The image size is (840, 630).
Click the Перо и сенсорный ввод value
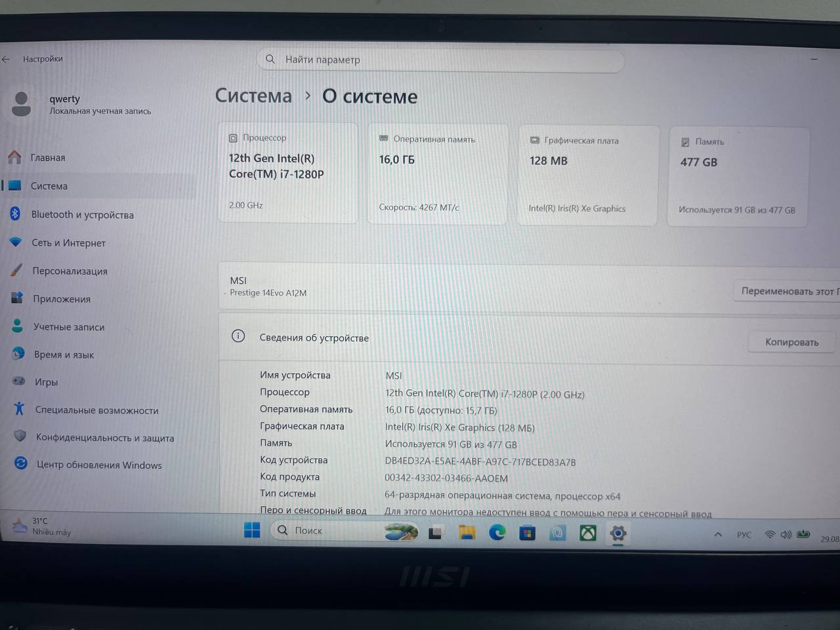[x=548, y=513]
